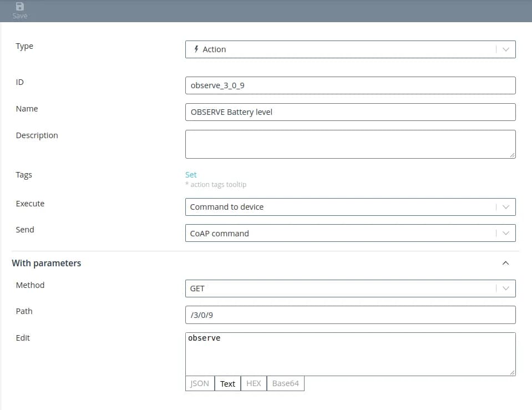Click the Edit textarea containing 'observe'

point(349,354)
